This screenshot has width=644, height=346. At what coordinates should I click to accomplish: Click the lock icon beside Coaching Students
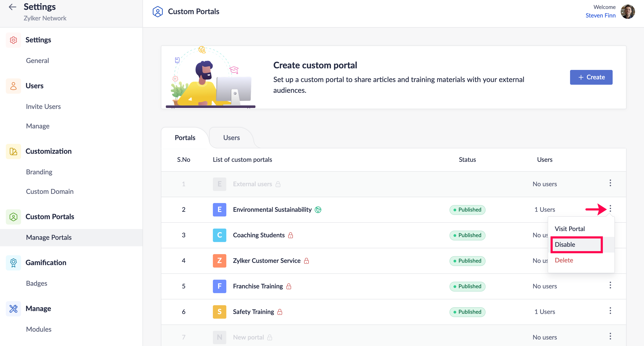(290, 235)
